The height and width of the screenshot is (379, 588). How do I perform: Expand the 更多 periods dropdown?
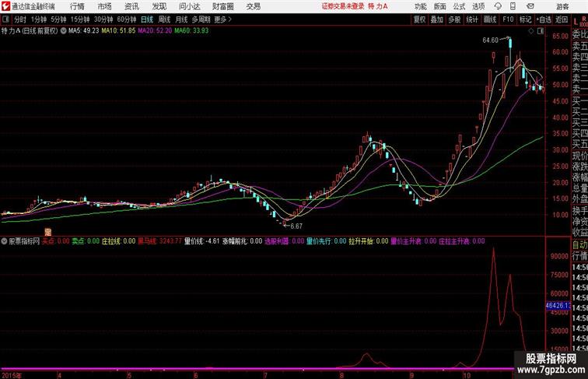[222, 19]
